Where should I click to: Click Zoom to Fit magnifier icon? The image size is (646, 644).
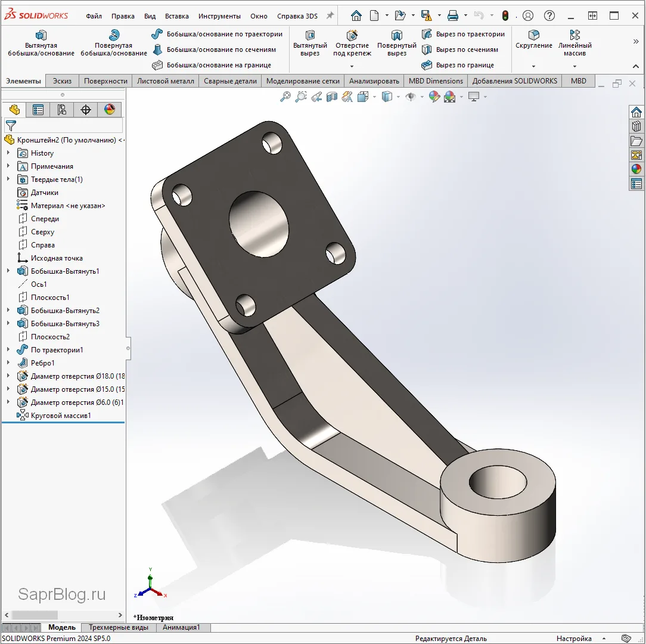pos(285,97)
